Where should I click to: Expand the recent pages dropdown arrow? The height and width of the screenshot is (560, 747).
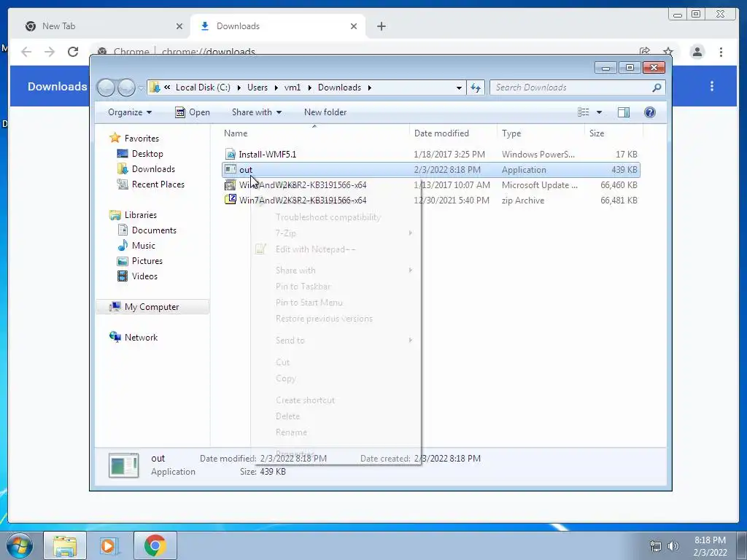[141, 88]
